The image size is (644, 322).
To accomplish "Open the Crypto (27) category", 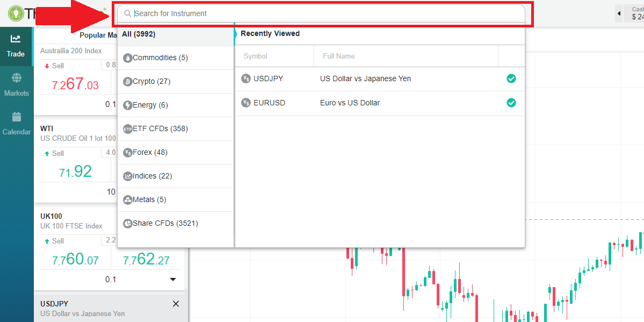I will 176,81.
